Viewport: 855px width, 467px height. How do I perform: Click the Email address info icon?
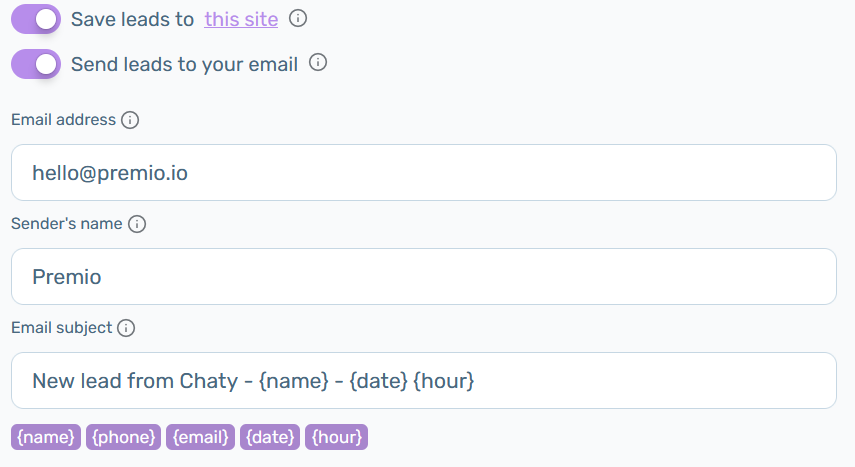(x=130, y=120)
